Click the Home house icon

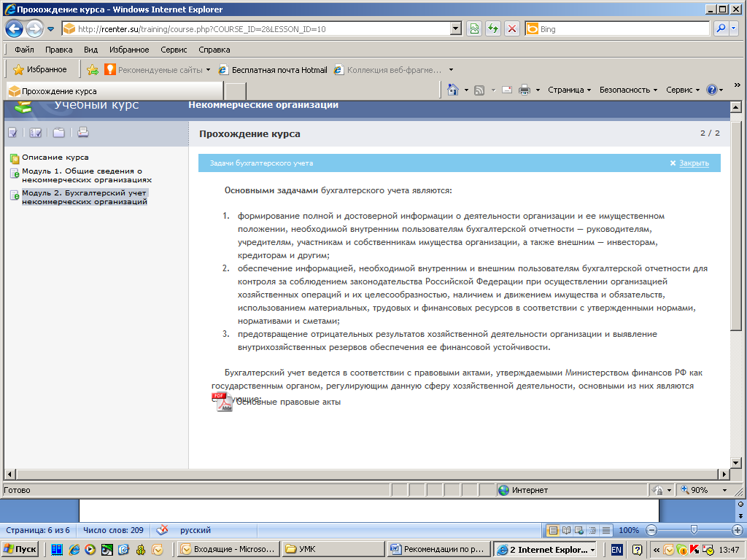452,90
